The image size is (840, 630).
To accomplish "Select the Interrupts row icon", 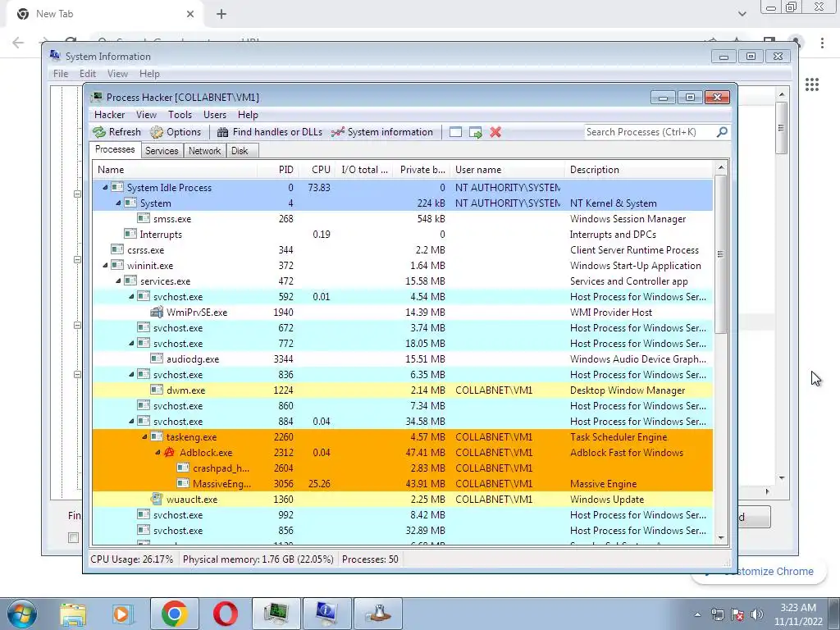I will coord(130,234).
